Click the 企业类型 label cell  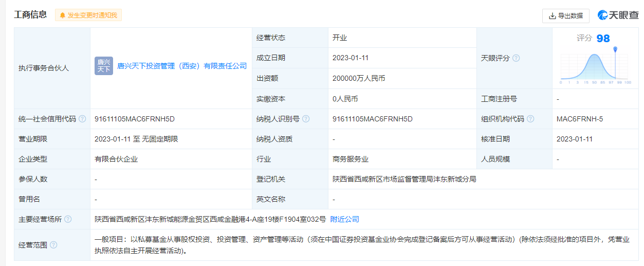point(52,159)
